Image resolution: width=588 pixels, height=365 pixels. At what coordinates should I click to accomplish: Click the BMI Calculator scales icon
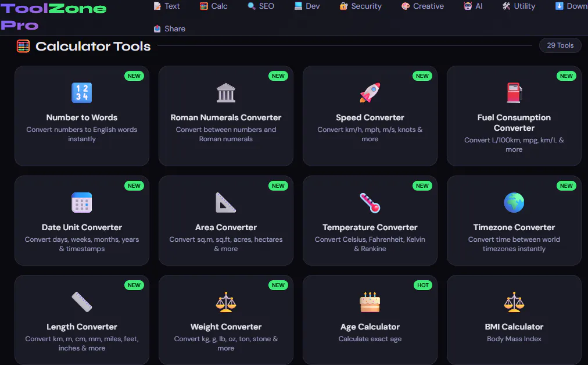pos(514,302)
